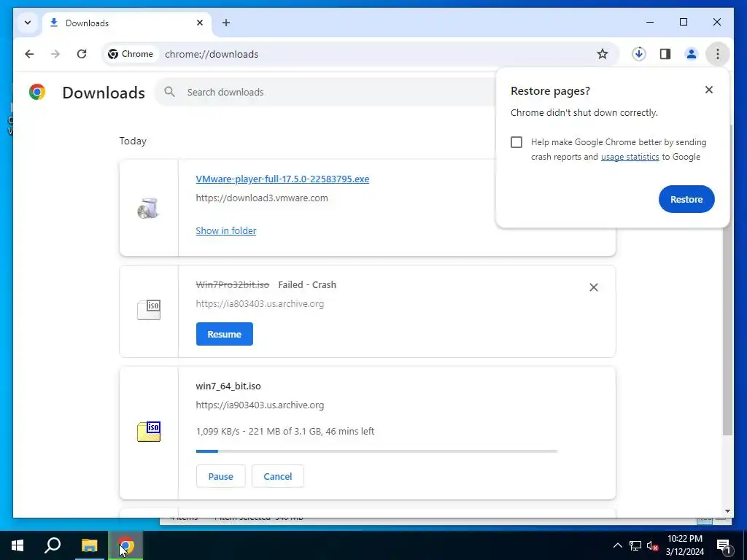Screen dimensions: 747x560
Task: Remove the failed Win7Pro32bit.iso entry
Action: pyautogui.click(x=594, y=287)
